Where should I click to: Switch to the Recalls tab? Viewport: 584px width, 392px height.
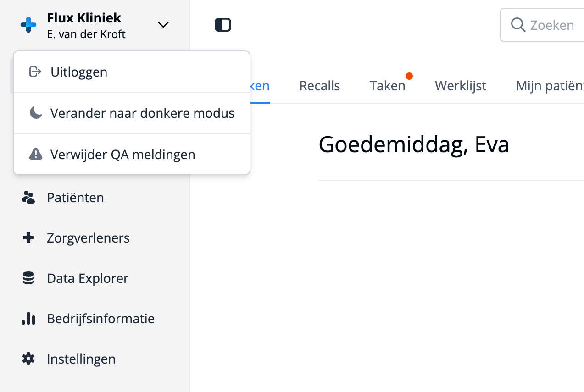point(320,85)
